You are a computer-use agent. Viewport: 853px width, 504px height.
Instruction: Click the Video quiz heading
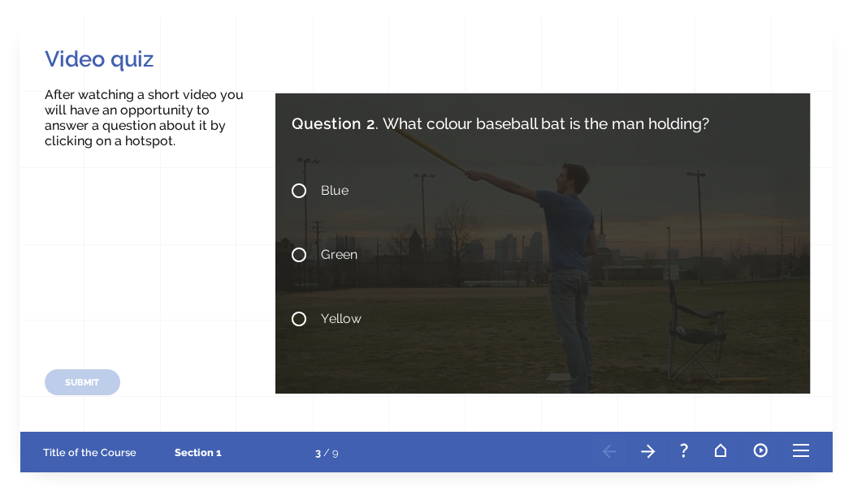coord(98,59)
